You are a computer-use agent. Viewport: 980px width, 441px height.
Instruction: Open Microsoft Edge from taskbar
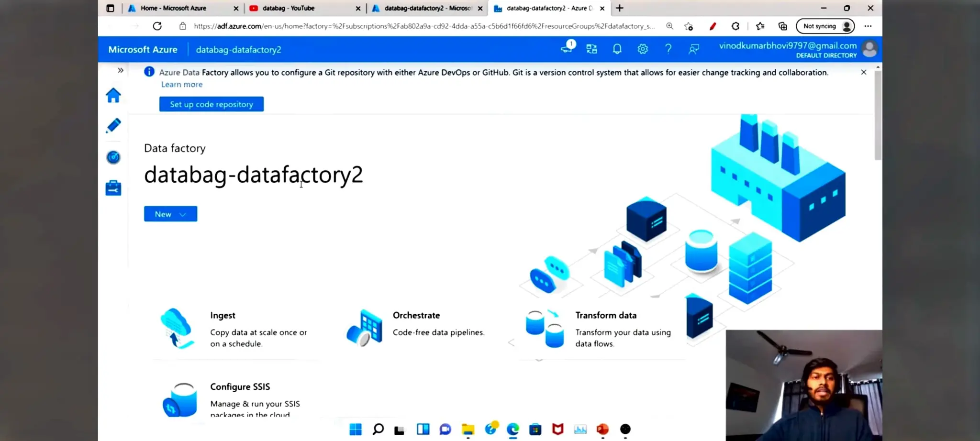pos(513,429)
